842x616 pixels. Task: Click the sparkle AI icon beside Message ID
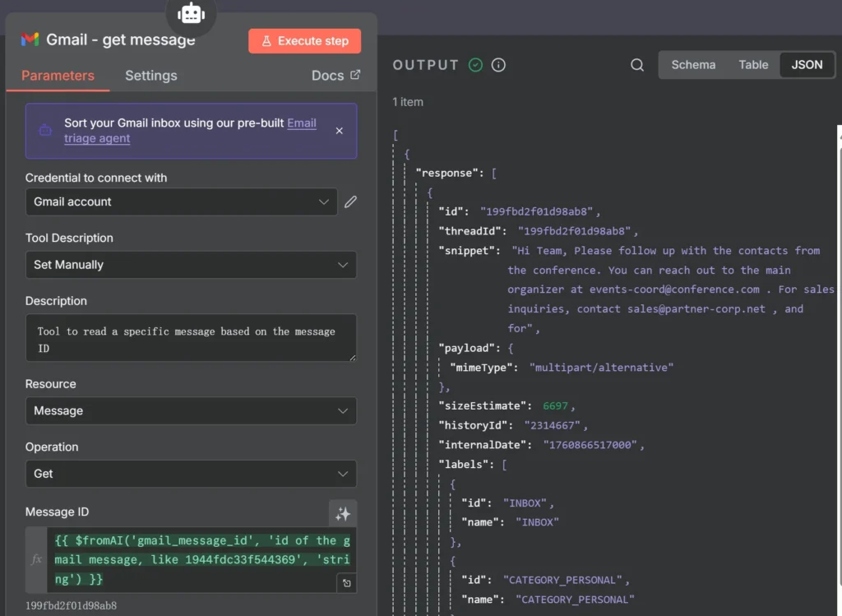(x=343, y=513)
